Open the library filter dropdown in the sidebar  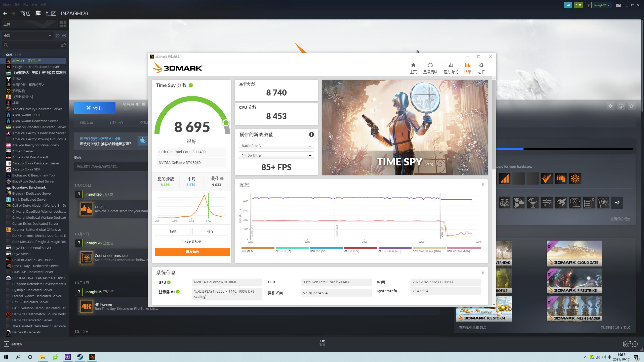tap(27, 36)
